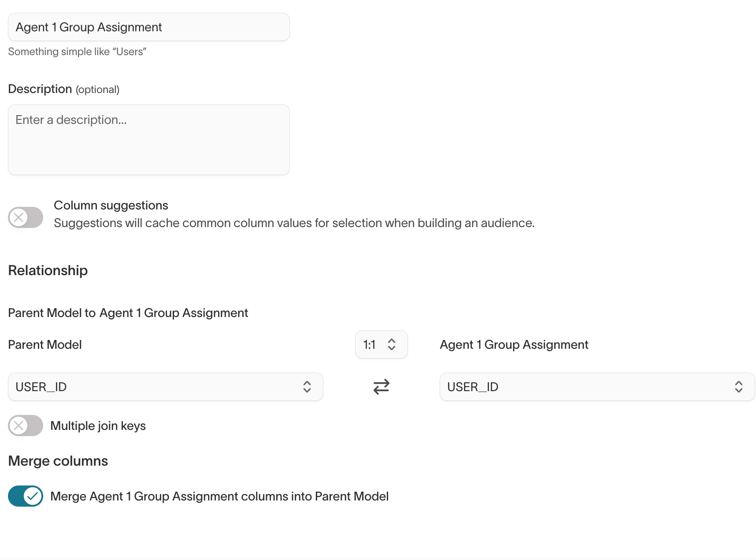Click the X icon on Multiple join keys toggle
Screen dimensions: 756x560
tap(18, 426)
